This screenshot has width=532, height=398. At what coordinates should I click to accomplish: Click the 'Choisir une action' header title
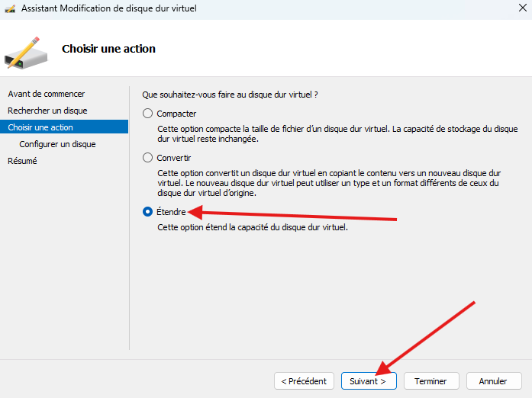(108, 49)
